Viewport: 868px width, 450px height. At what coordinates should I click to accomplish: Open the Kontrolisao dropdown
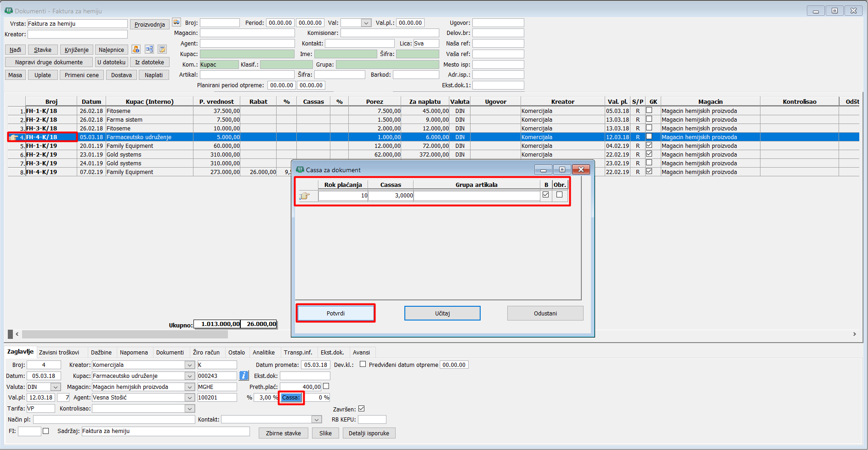coord(190,409)
